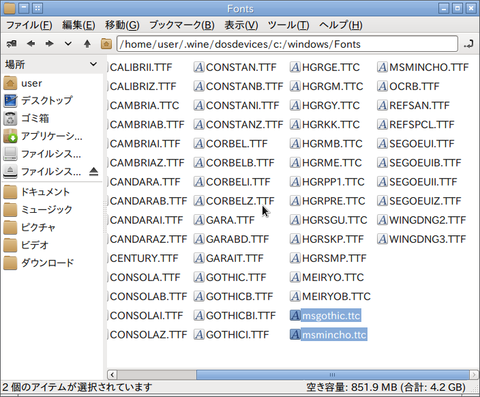This screenshot has height=397, width=480.
Task: Select CONSTAN.TTF font file icon
Action: 199,67
